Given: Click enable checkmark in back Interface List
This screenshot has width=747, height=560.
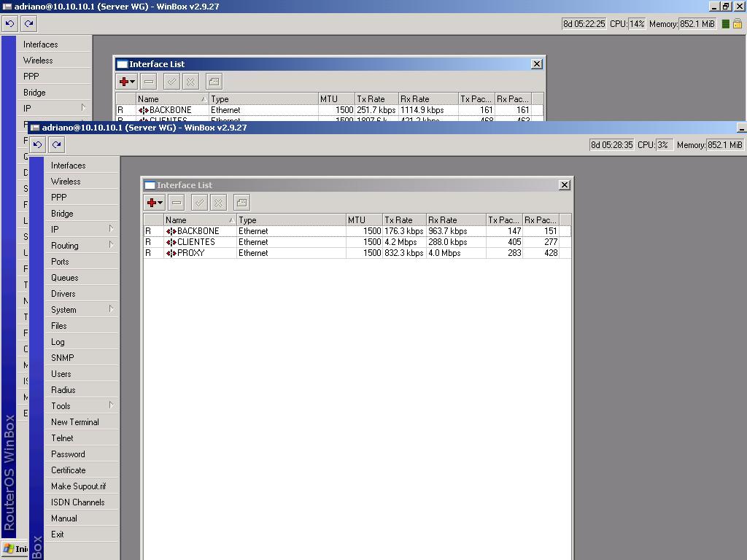Looking at the screenshot, I should [x=171, y=82].
